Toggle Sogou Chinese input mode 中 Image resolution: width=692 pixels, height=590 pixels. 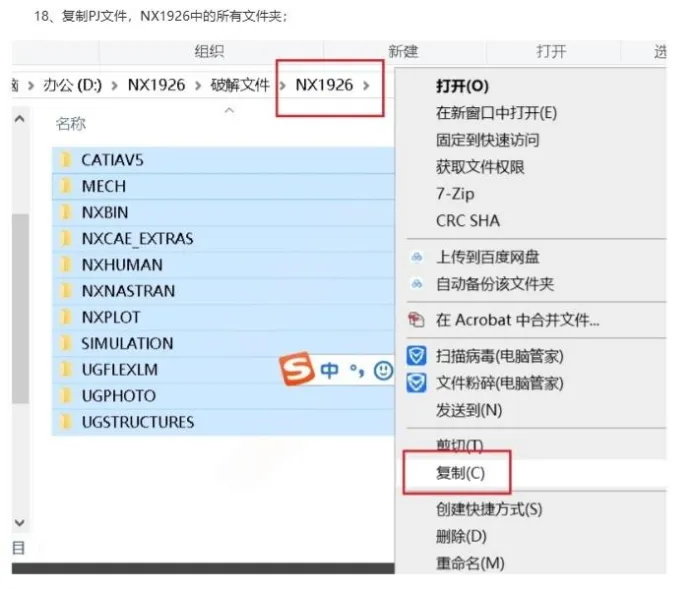click(x=329, y=371)
